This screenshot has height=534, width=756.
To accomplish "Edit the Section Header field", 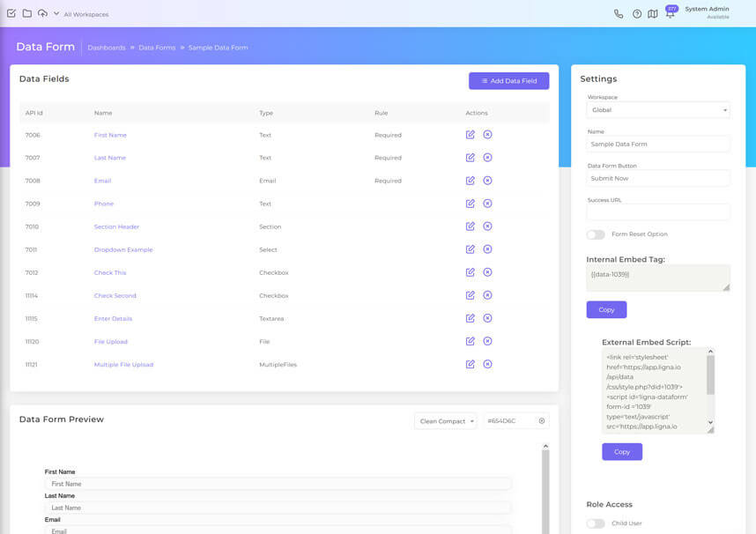I will coord(470,226).
